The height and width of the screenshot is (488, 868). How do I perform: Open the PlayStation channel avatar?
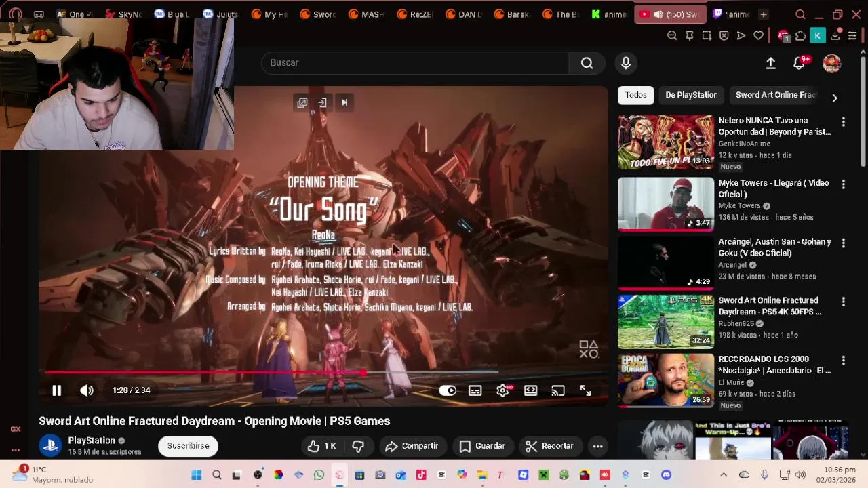point(50,446)
